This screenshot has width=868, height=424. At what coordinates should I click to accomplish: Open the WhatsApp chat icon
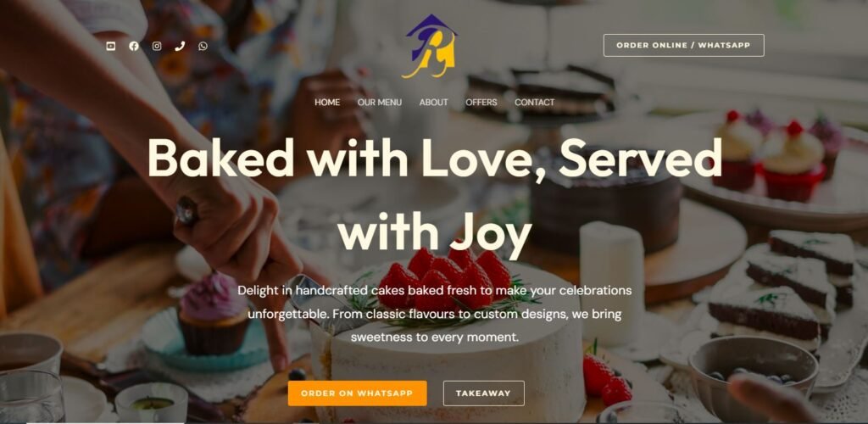click(203, 46)
